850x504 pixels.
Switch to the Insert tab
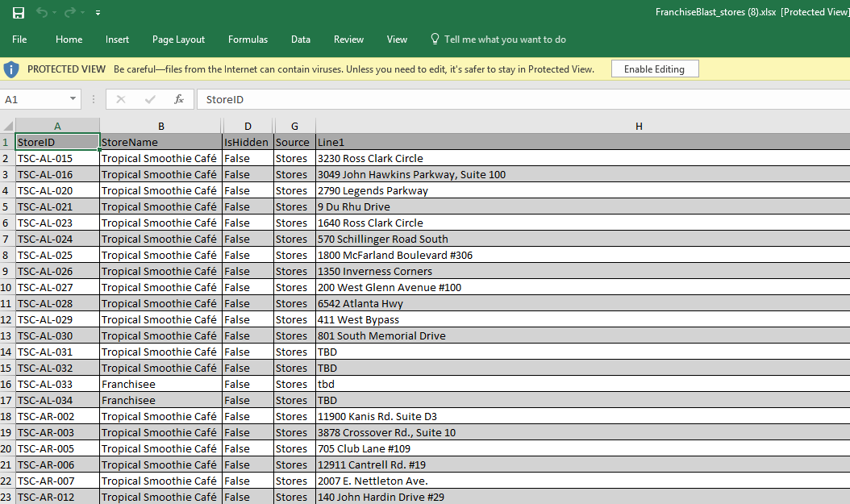tap(117, 40)
